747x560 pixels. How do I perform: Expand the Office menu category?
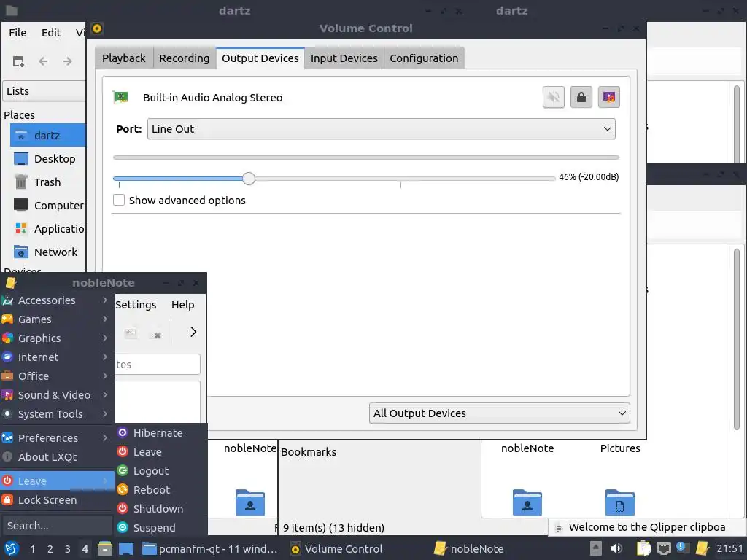(x=57, y=376)
